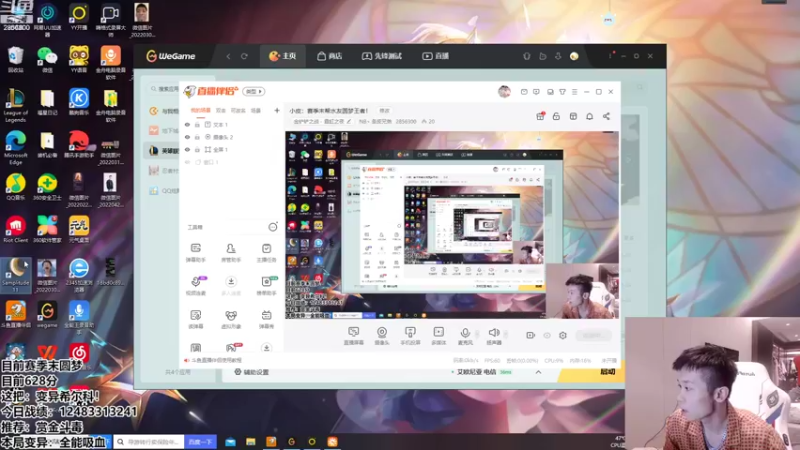This screenshot has height=450, width=800.
Task: Click the gift box icon with red dot
Action: [x=540, y=116]
